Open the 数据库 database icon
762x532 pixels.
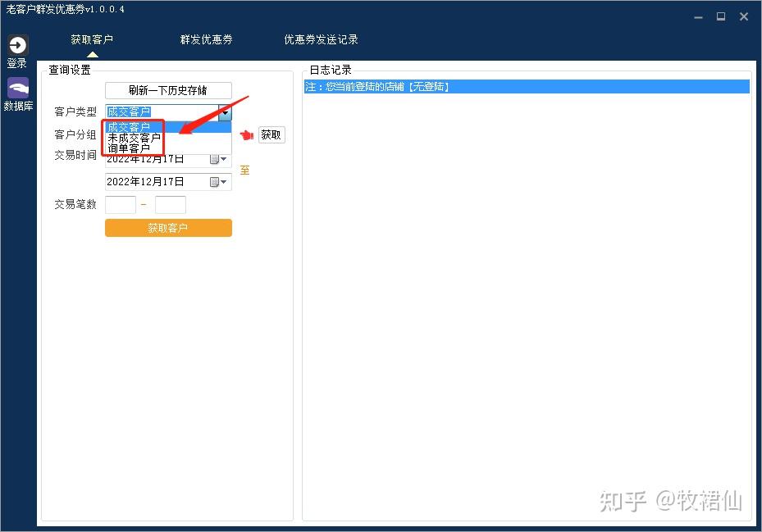click(18, 89)
